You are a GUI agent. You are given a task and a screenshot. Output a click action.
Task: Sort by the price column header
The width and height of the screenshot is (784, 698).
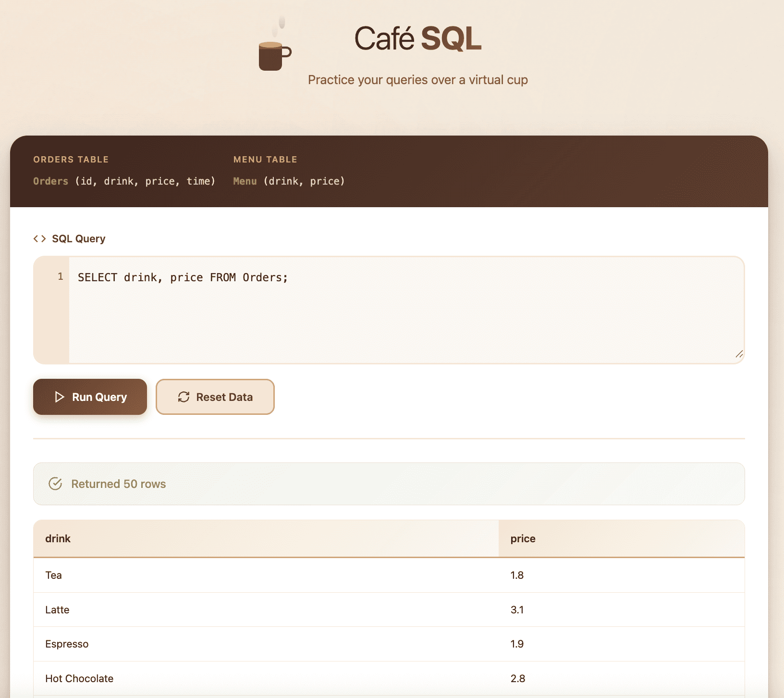click(523, 538)
